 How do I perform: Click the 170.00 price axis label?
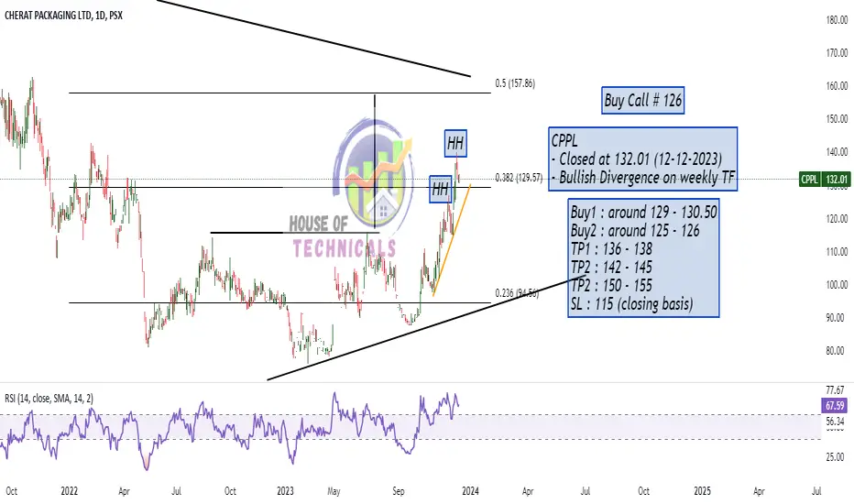[x=837, y=53]
